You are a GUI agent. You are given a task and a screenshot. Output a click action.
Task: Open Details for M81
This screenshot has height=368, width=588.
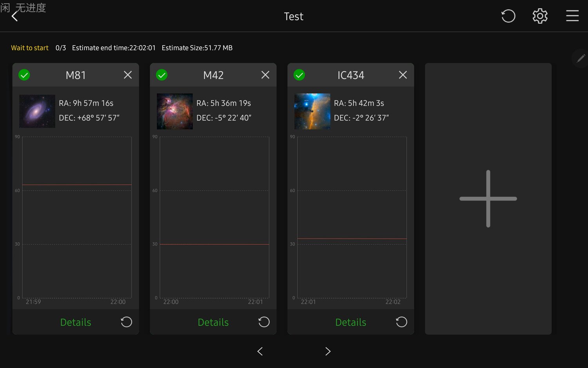[x=76, y=322]
